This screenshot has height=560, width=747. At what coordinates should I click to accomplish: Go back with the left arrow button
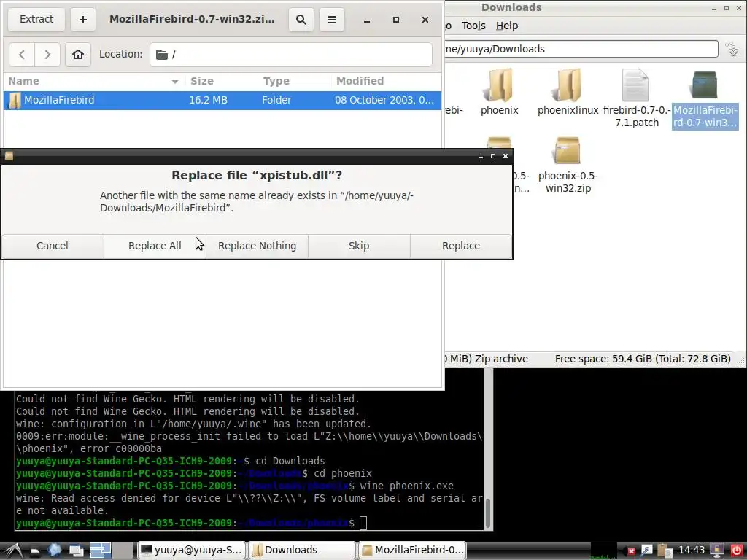click(22, 54)
